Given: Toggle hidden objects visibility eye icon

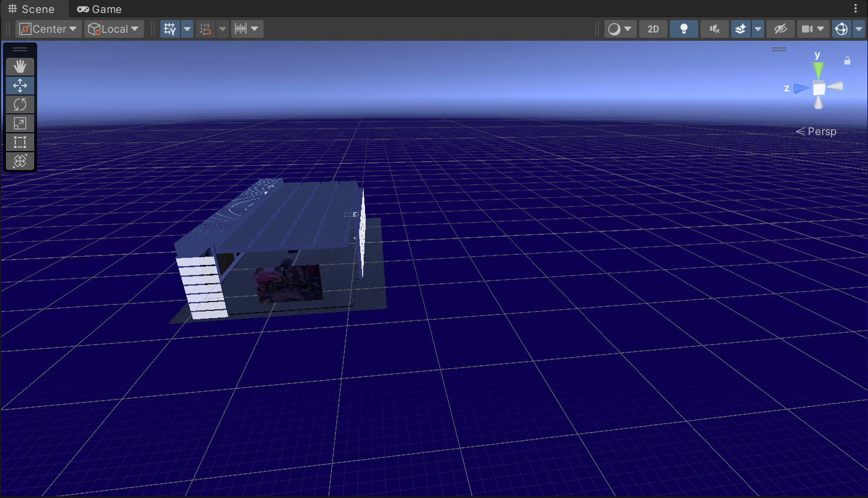Looking at the screenshot, I should point(781,29).
